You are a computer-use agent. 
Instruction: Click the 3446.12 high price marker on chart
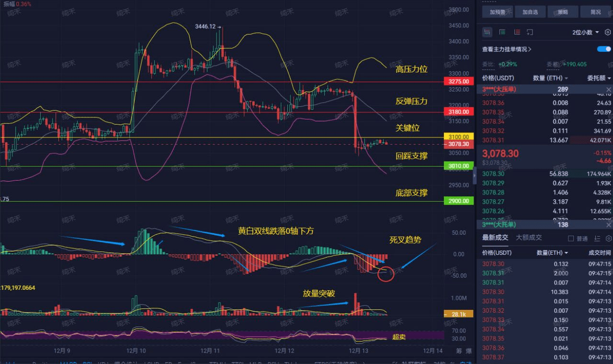pos(205,26)
